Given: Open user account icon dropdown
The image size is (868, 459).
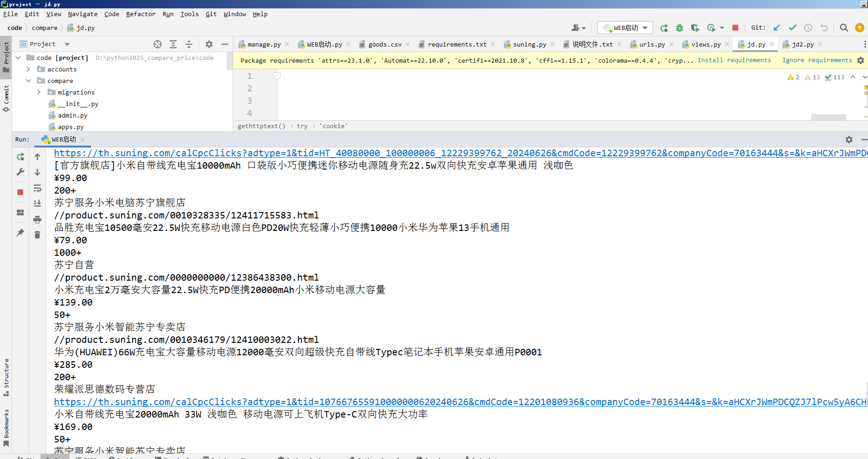Looking at the screenshot, I should (578, 28).
